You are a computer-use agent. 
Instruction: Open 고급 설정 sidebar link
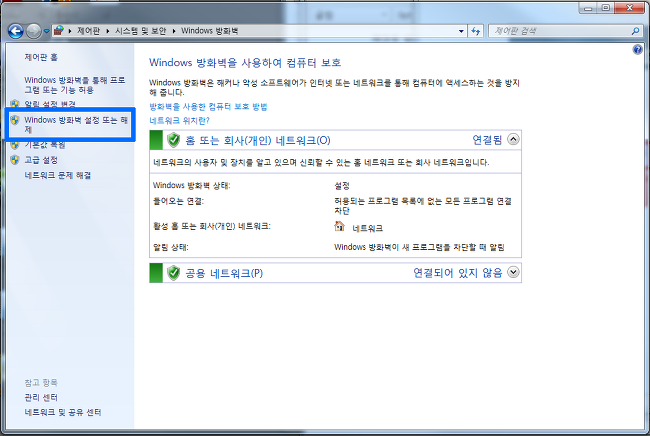click(x=41, y=160)
